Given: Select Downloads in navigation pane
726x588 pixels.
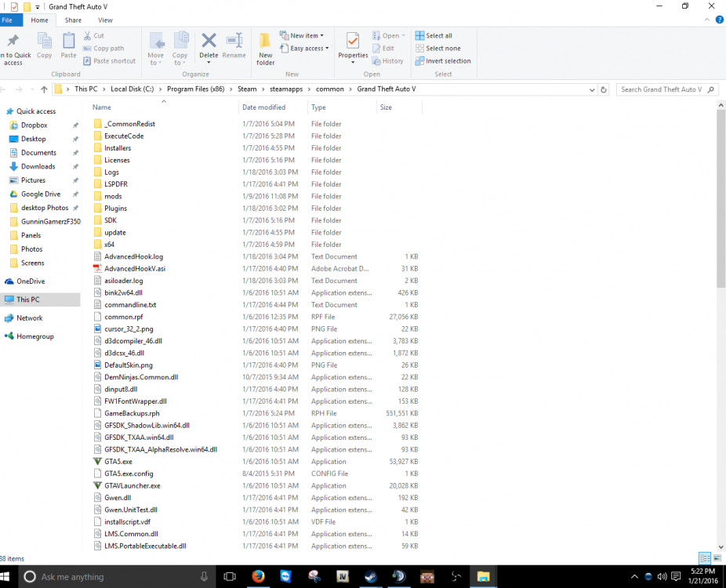Looking at the screenshot, I should [x=38, y=166].
